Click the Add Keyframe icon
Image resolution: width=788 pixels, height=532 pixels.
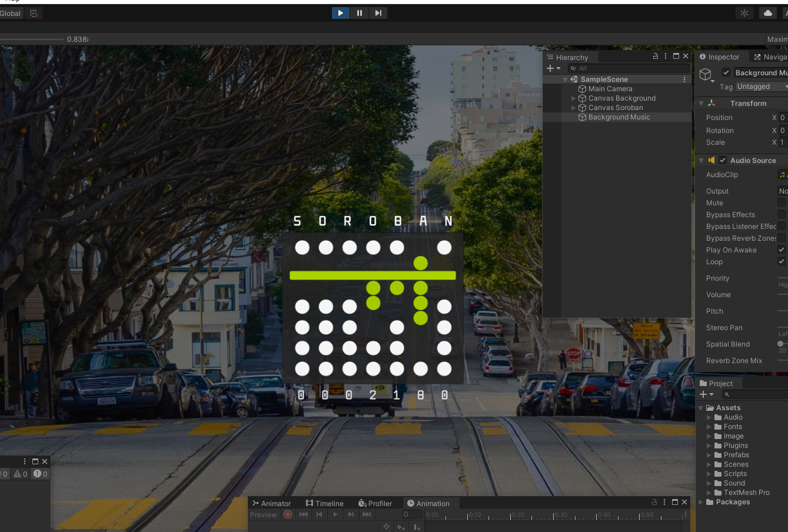point(401,527)
